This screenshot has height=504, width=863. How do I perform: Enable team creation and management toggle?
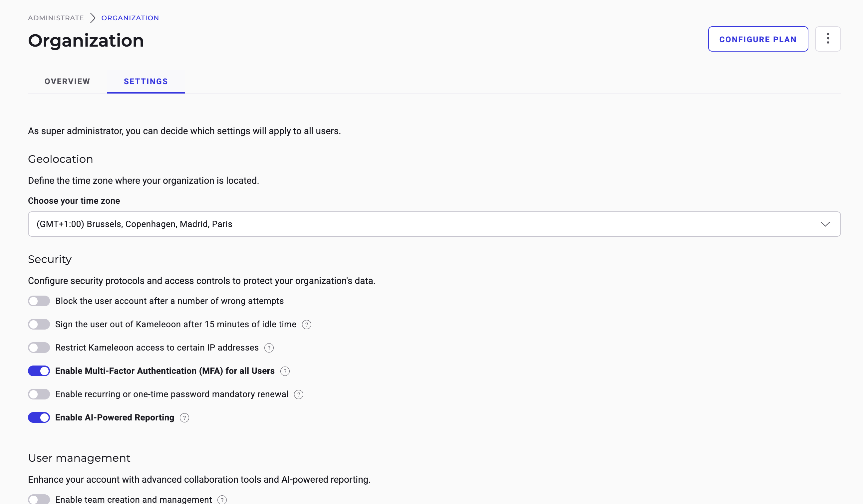click(39, 499)
